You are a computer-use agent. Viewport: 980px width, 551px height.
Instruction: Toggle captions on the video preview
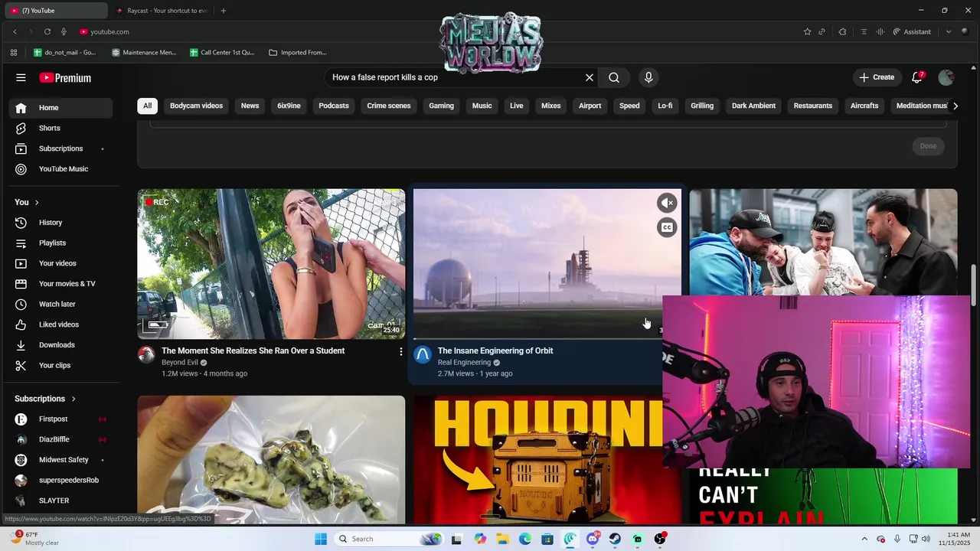pyautogui.click(x=667, y=227)
